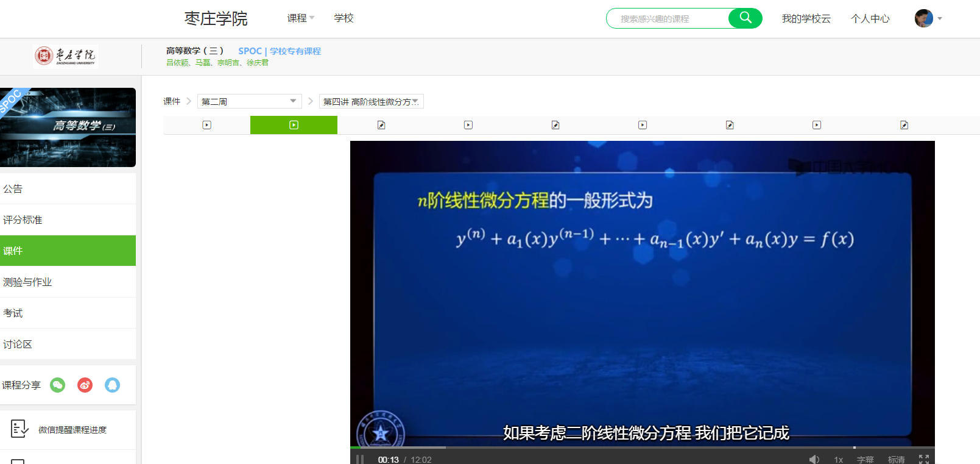Share course via QQ icon
The image size is (980, 464).
click(112, 385)
